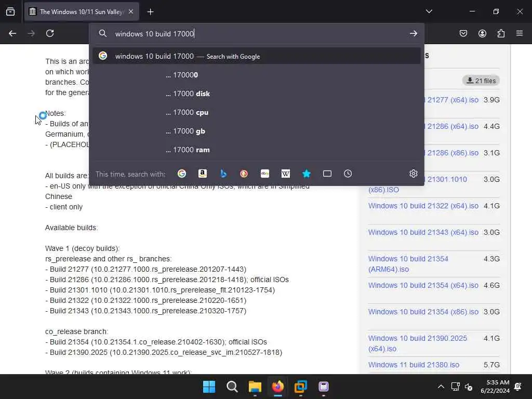Select the '... 17000 disk' suggestion

tap(257, 94)
